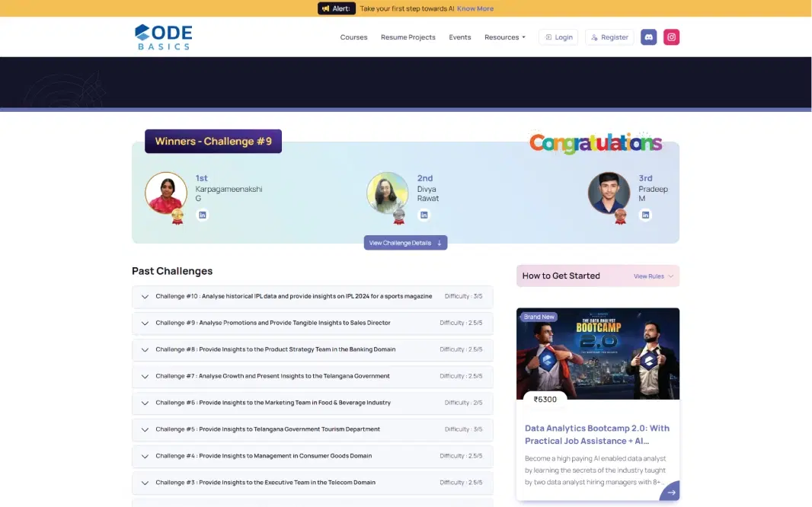Click the megaphone Alert badge
Screen dimensions: 812x507
[337, 8]
